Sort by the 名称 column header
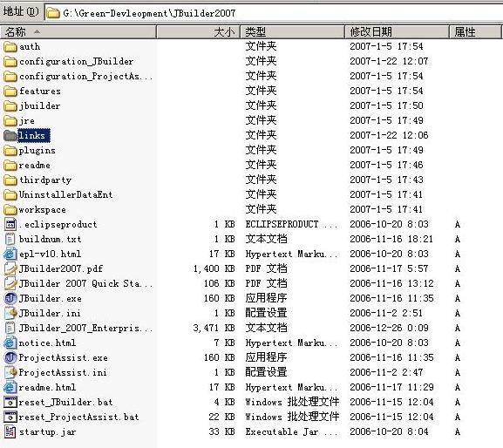 78,32
